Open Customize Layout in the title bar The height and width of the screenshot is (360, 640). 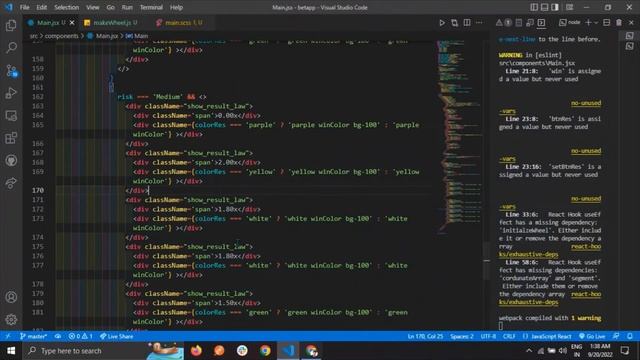point(569,7)
